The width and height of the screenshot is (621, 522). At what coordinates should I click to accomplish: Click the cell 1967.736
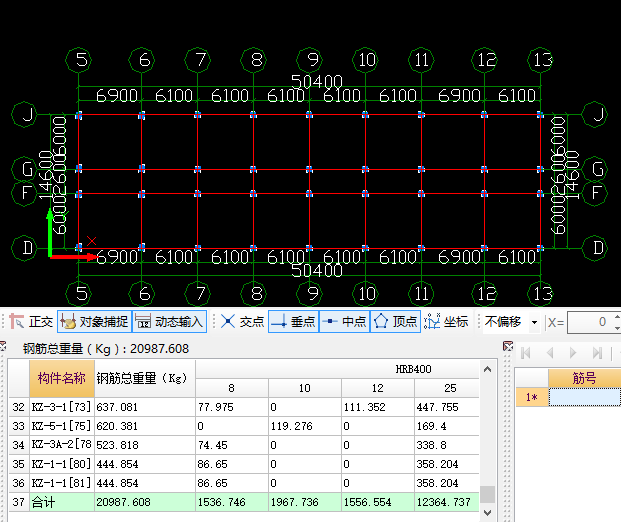click(305, 502)
